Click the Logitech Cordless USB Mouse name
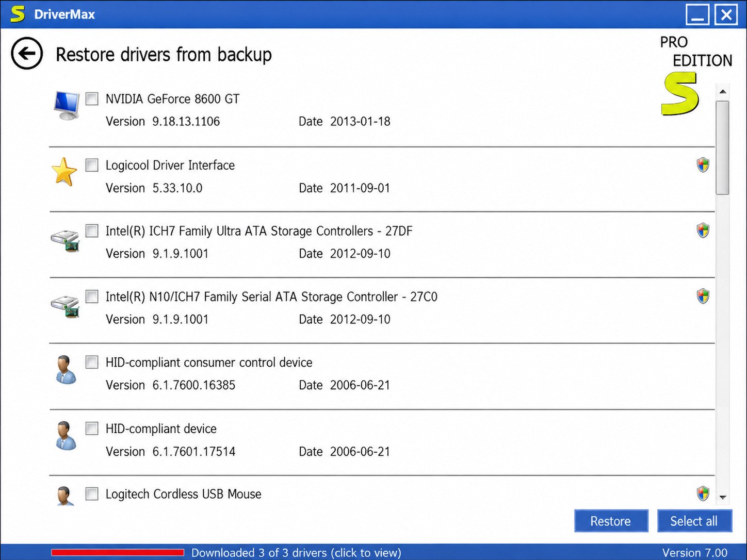This screenshot has width=747, height=560. [x=183, y=494]
